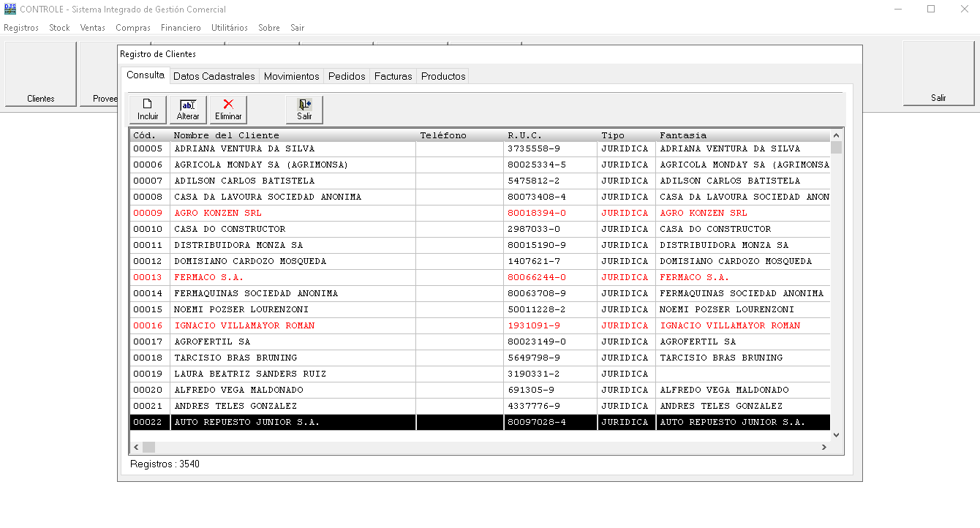This screenshot has height=528, width=980.
Task: Open the Utilitários menu
Action: pyautogui.click(x=230, y=28)
